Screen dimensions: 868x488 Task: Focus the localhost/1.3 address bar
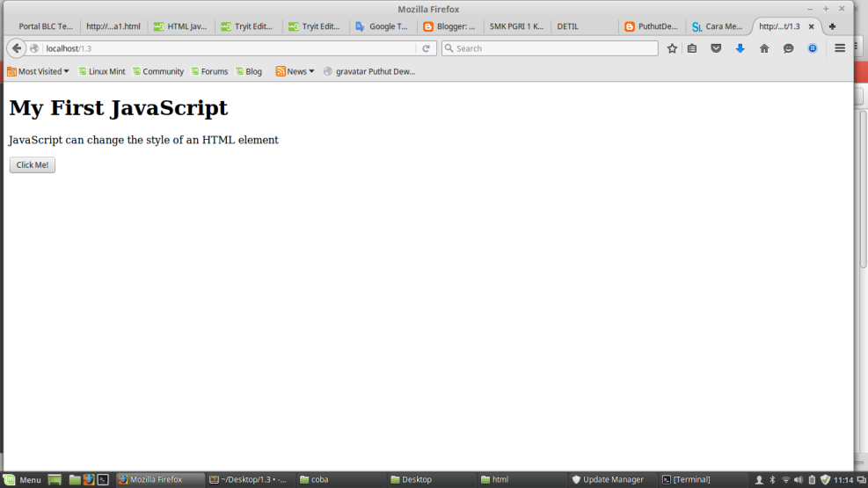coord(229,48)
